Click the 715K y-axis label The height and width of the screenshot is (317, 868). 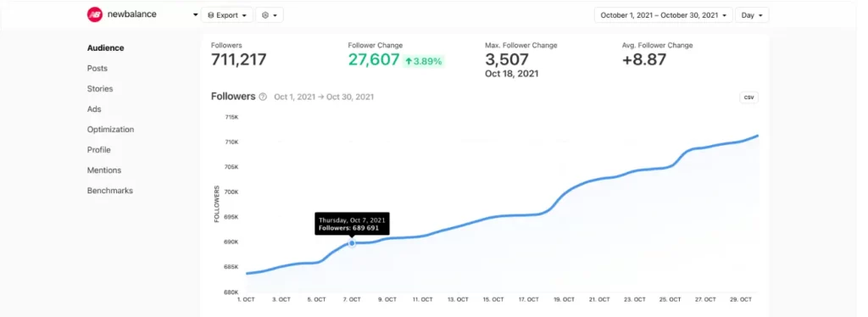click(231, 117)
